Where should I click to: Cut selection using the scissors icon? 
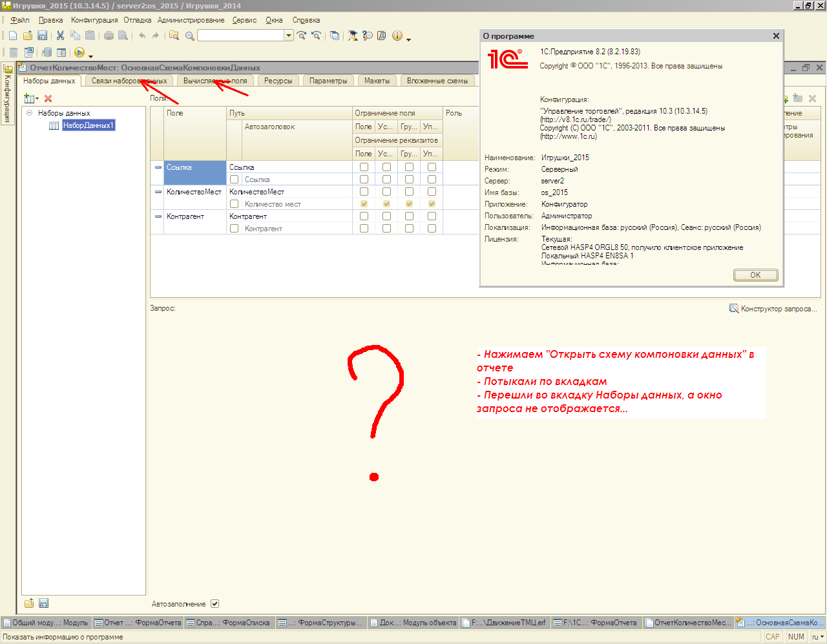[x=61, y=36]
